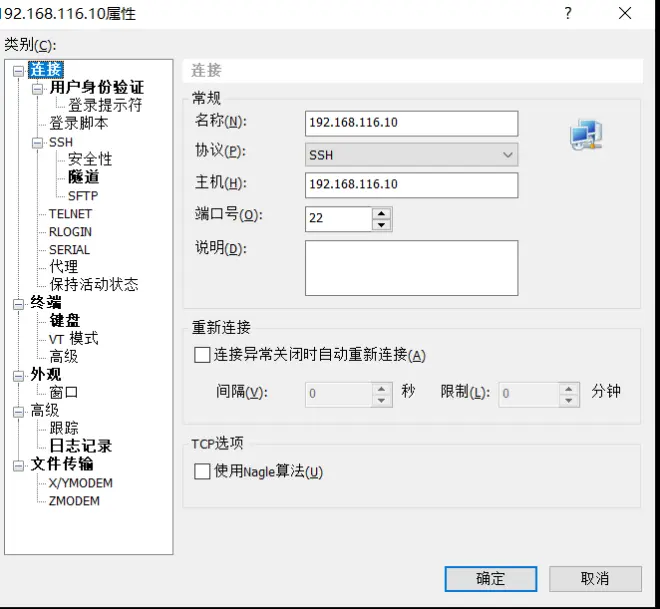Select 隧道 under SSH
Screen dimensions: 660x609
83,177
